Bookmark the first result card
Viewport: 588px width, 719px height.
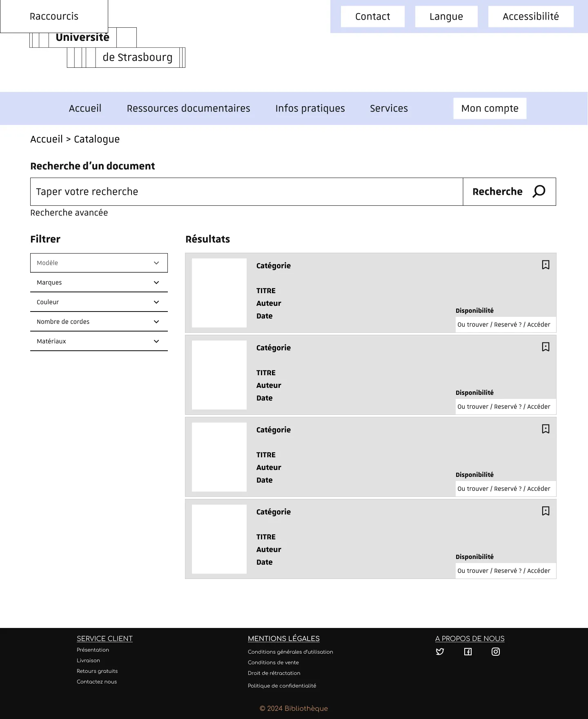click(546, 265)
